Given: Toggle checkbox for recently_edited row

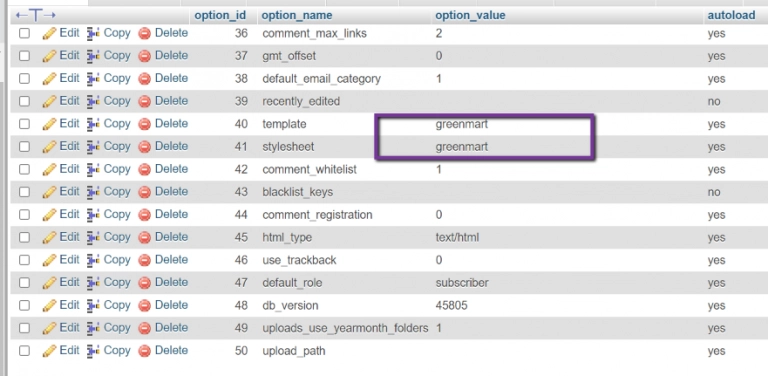Looking at the screenshot, I should tap(24, 101).
